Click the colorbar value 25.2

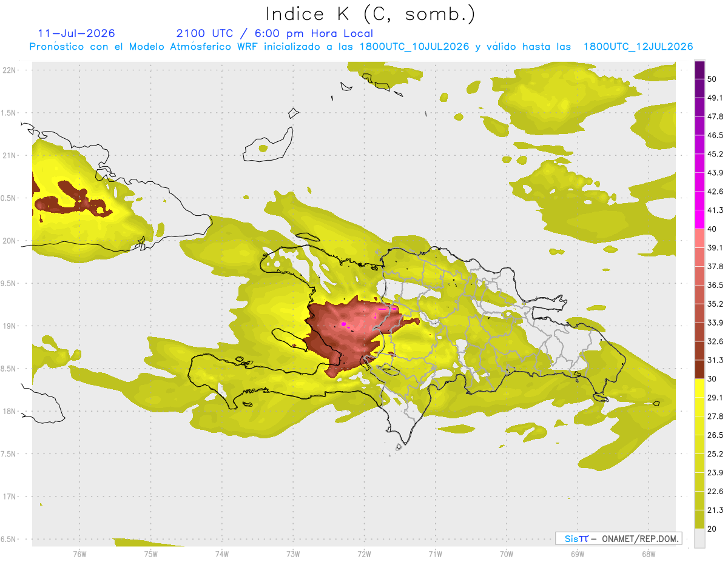[x=715, y=454]
